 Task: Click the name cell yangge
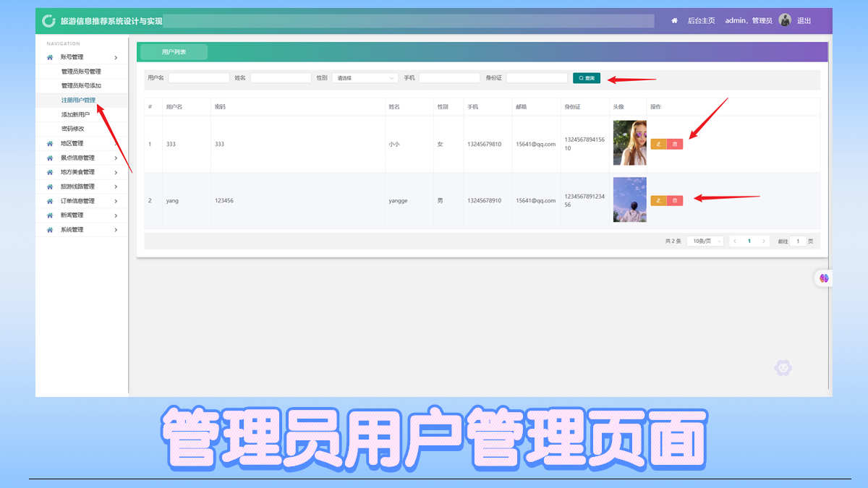398,200
